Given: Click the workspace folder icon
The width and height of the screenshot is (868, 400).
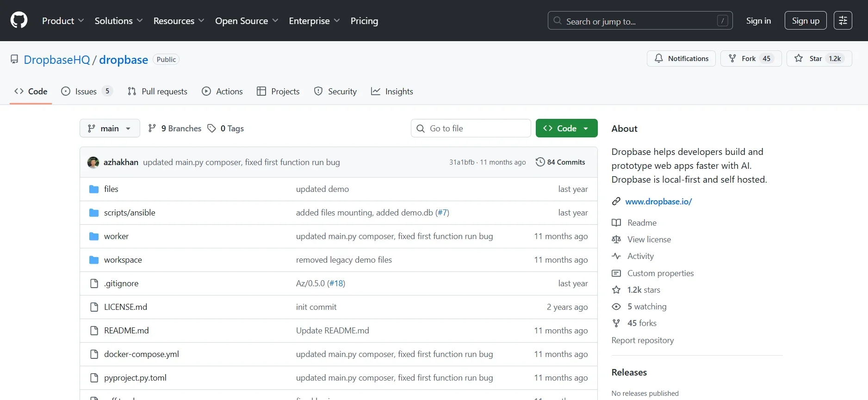Looking at the screenshot, I should coord(94,260).
